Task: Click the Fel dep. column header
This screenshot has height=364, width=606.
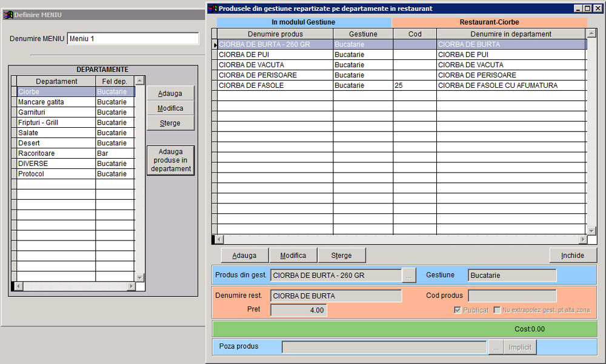Action: point(115,81)
